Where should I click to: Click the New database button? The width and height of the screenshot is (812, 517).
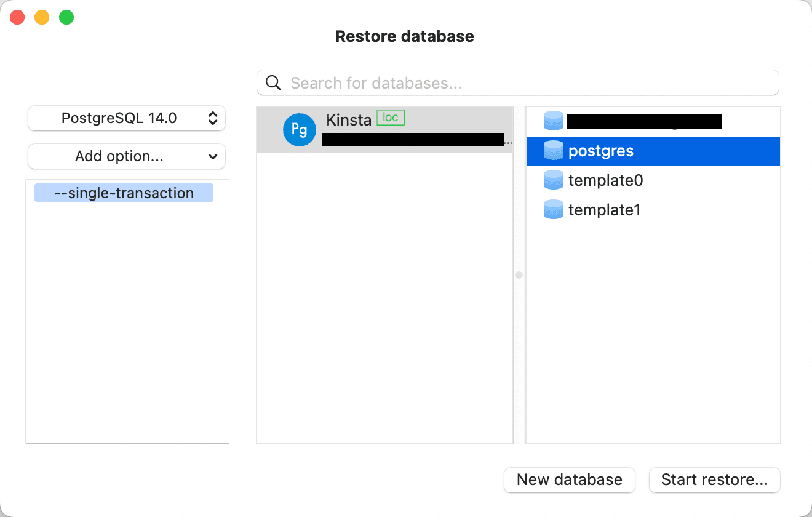pyautogui.click(x=569, y=479)
